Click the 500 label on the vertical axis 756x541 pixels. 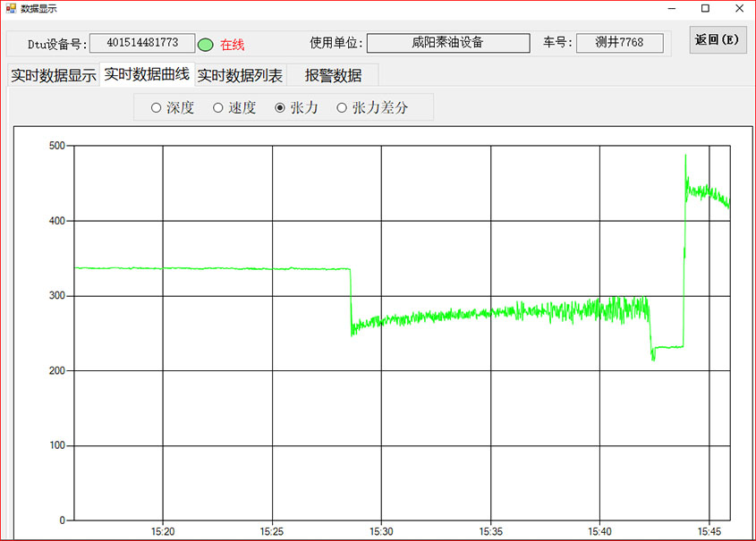pyautogui.click(x=56, y=146)
